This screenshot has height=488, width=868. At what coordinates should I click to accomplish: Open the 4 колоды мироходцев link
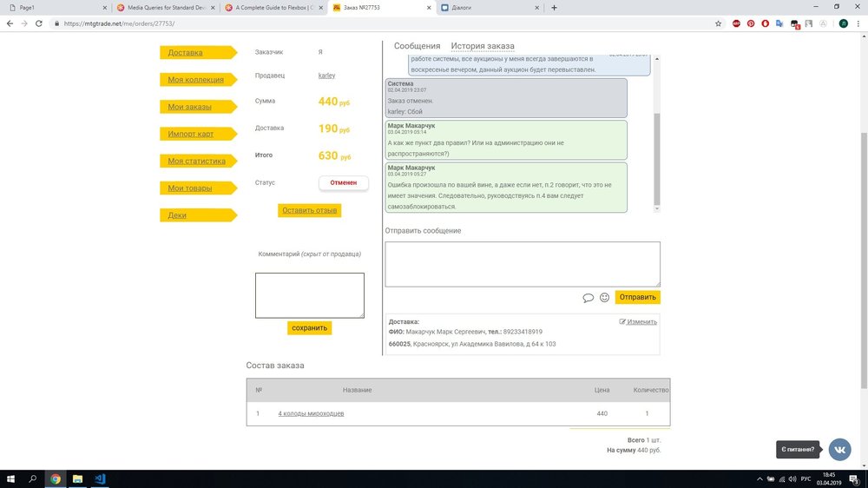point(311,413)
